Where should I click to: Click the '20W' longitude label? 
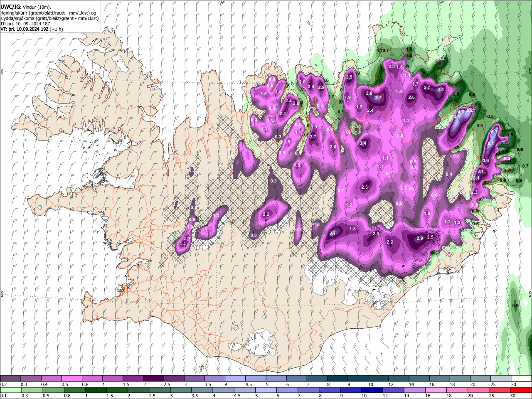pyautogui.click(x=221, y=2)
